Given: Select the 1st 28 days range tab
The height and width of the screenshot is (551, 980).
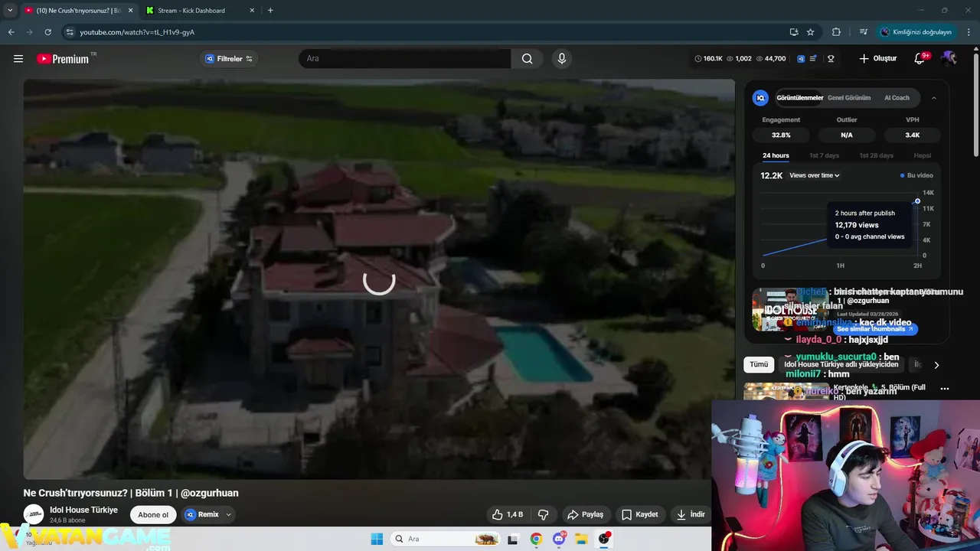Looking at the screenshot, I should tap(876, 155).
